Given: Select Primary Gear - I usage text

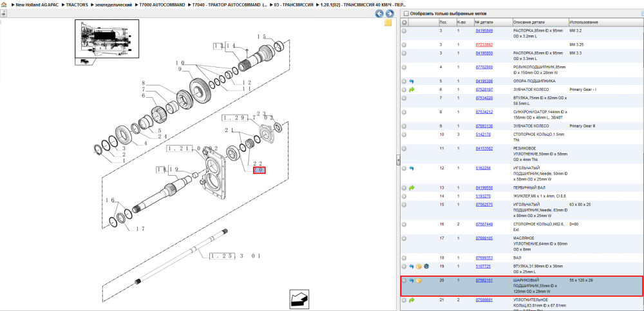Looking at the screenshot, I should click(583, 90).
